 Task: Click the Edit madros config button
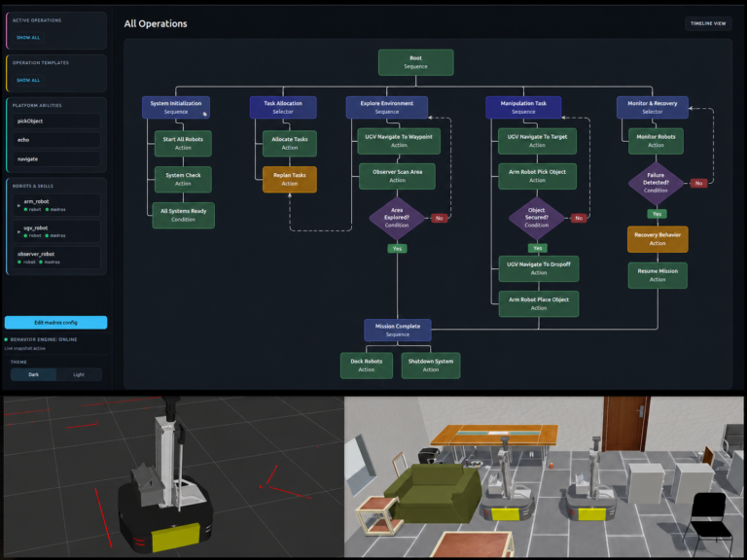coord(55,323)
